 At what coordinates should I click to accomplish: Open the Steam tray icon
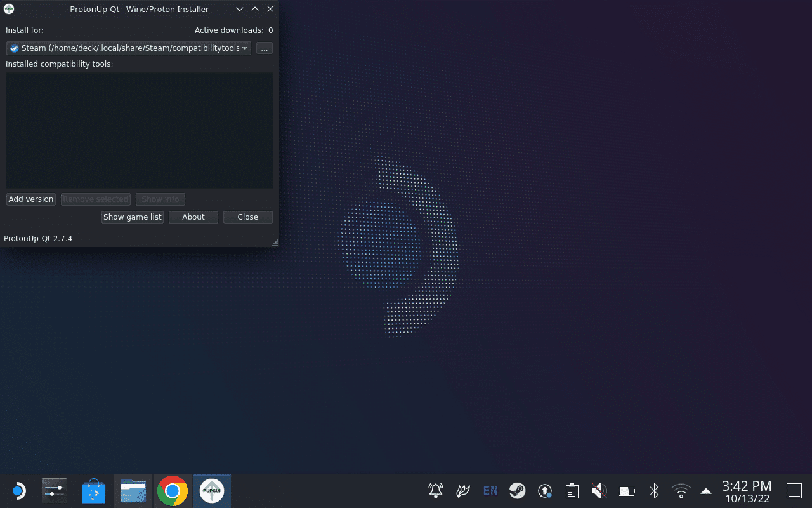coord(518,491)
